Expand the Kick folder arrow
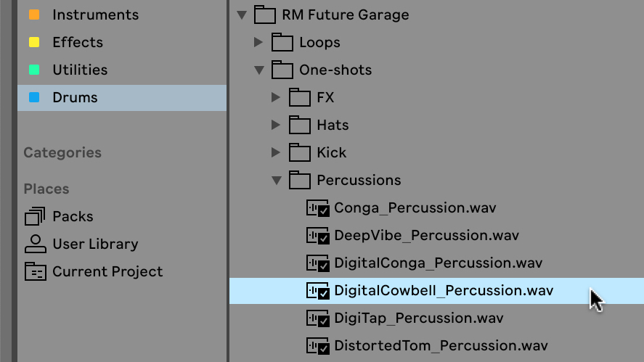644x362 pixels. [x=276, y=152]
